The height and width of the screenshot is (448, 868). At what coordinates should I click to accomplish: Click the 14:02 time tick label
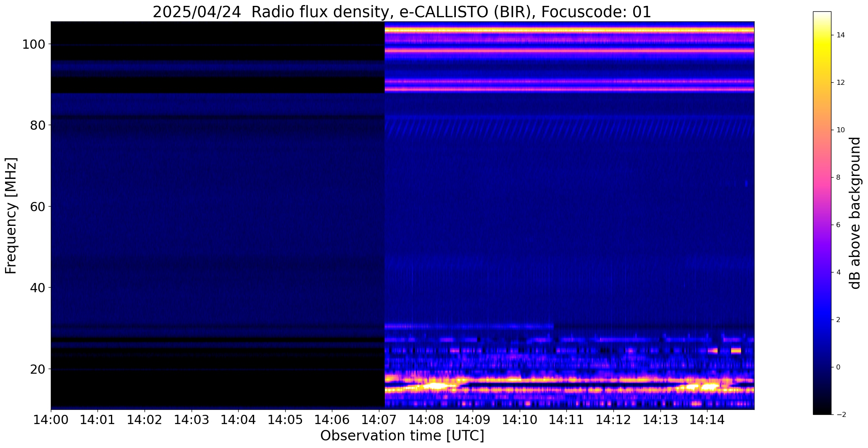point(145,419)
